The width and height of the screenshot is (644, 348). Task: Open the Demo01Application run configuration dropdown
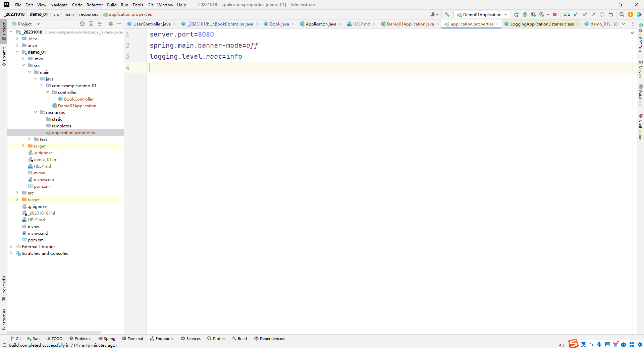482,14
